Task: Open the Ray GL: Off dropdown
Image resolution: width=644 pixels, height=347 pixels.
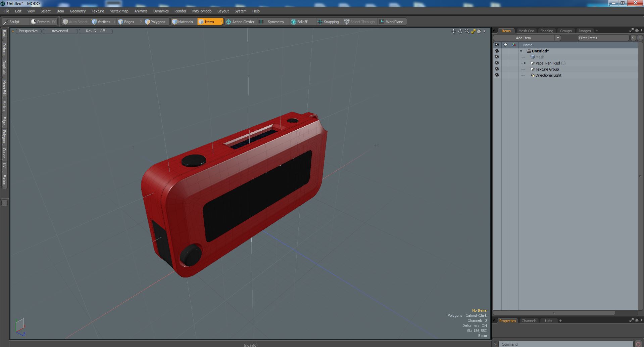Action: 95,31
